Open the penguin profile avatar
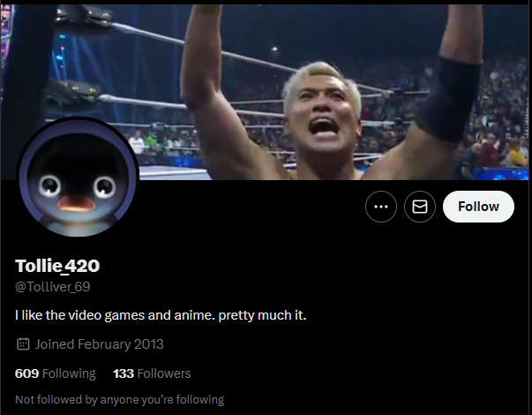The image size is (532, 415). click(78, 177)
